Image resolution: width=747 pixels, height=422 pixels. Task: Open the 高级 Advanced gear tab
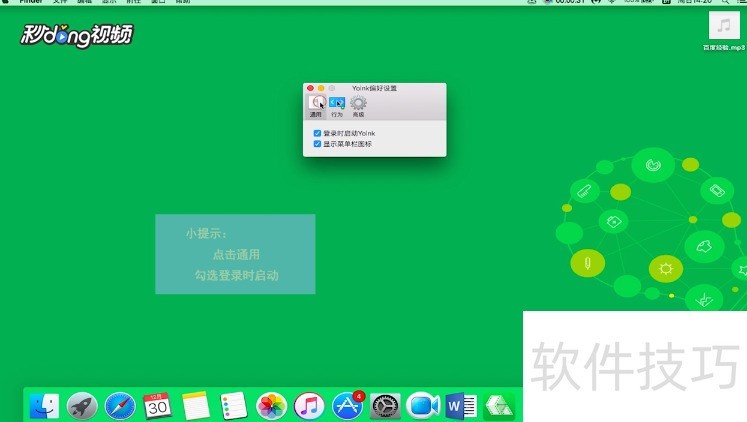click(358, 106)
